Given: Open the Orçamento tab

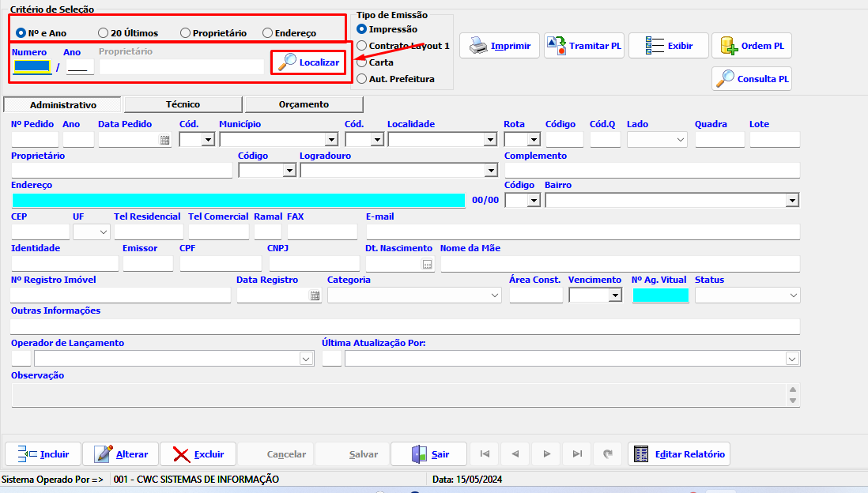Looking at the screenshot, I should 304,104.
